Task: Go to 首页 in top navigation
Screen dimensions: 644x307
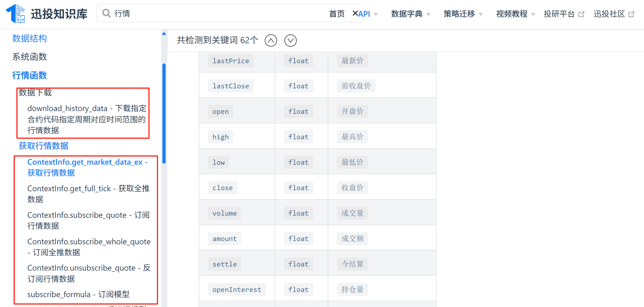Action: click(x=336, y=14)
